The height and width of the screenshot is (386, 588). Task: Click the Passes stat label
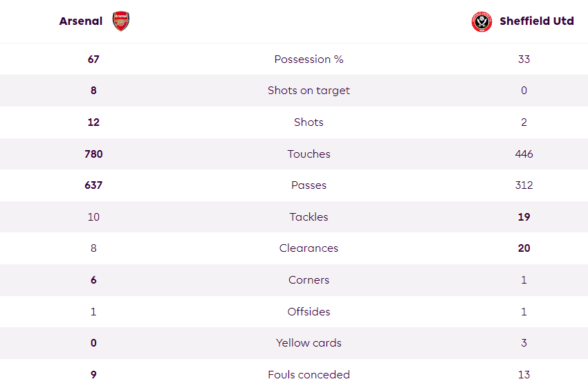point(309,185)
